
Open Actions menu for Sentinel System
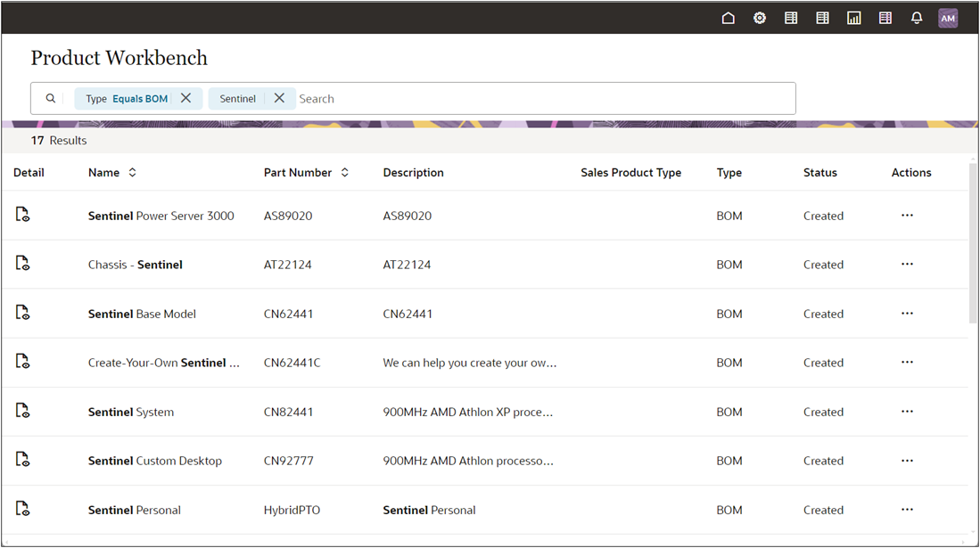(x=907, y=411)
